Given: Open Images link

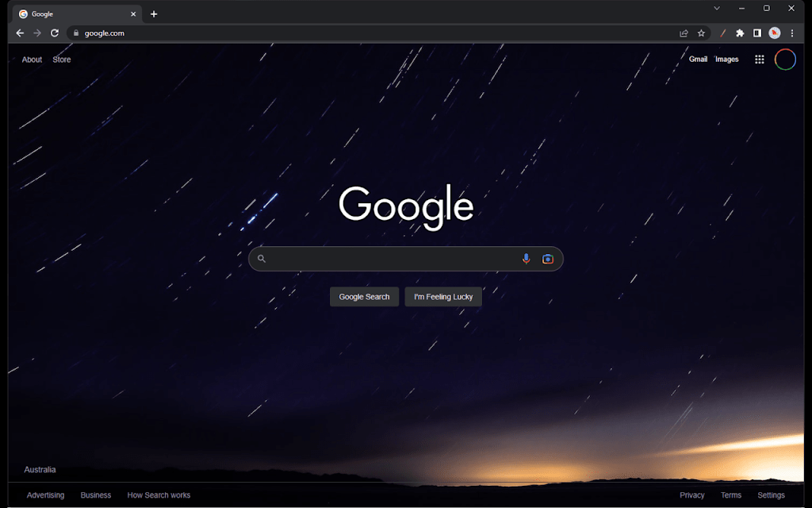Looking at the screenshot, I should 726,59.
